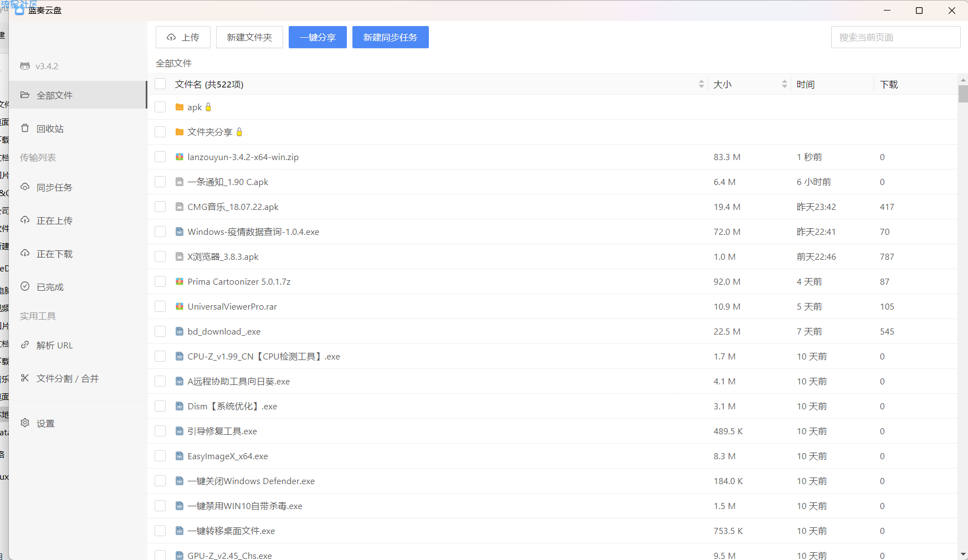Check the box for apk folder
Image resolution: width=968 pixels, height=560 pixels.
click(x=160, y=107)
